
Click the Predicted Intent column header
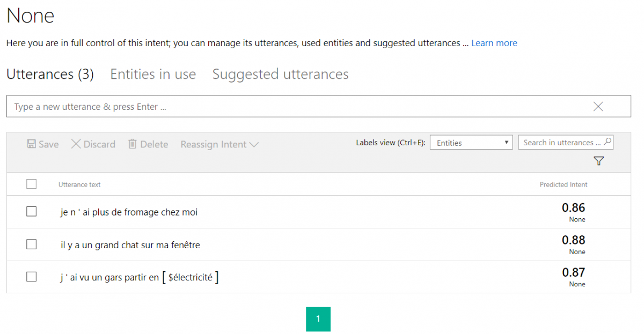pyautogui.click(x=563, y=184)
